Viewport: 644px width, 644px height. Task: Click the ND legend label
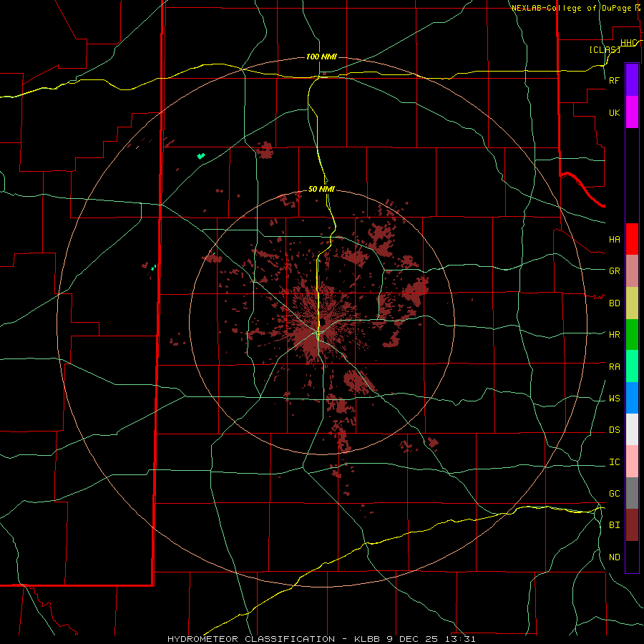[x=614, y=557]
